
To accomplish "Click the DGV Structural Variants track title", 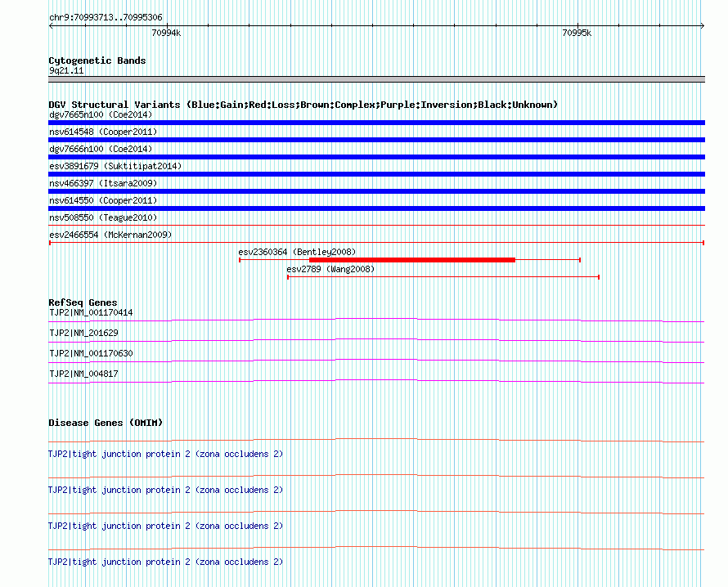I will pyautogui.click(x=303, y=105).
